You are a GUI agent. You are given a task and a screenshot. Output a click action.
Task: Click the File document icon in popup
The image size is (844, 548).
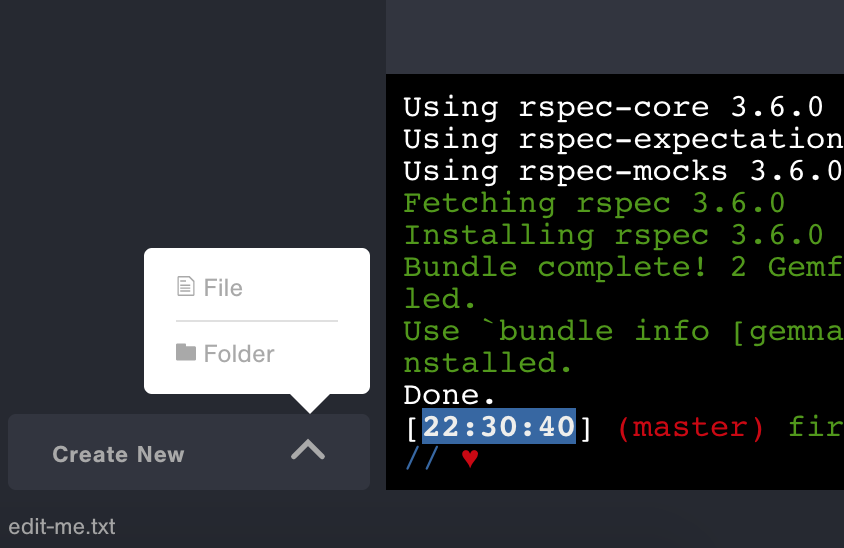185,288
